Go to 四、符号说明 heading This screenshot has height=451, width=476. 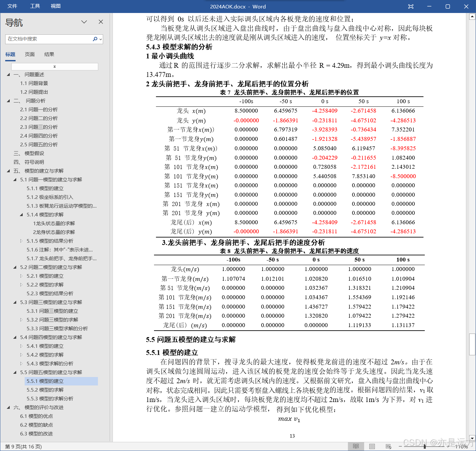[x=29, y=162]
